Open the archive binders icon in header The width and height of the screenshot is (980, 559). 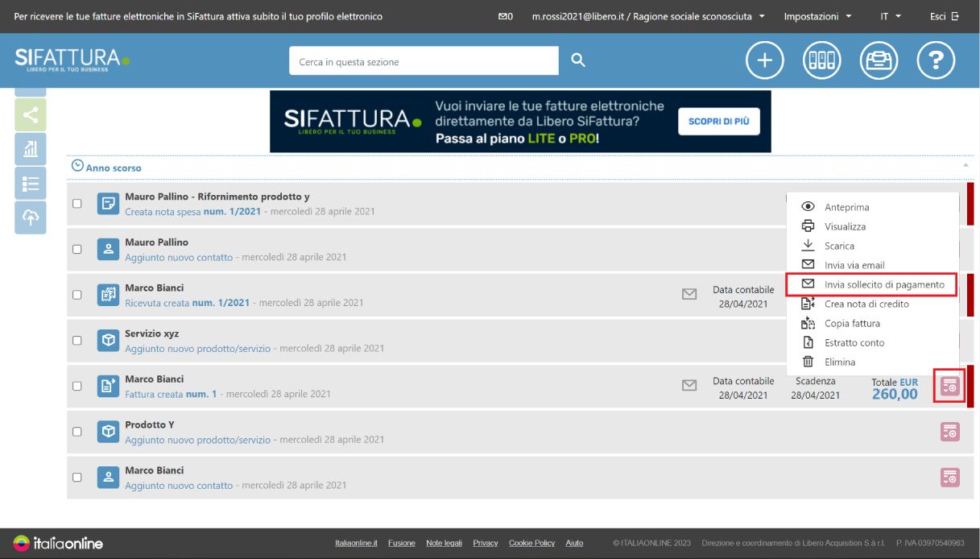pyautogui.click(x=821, y=60)
